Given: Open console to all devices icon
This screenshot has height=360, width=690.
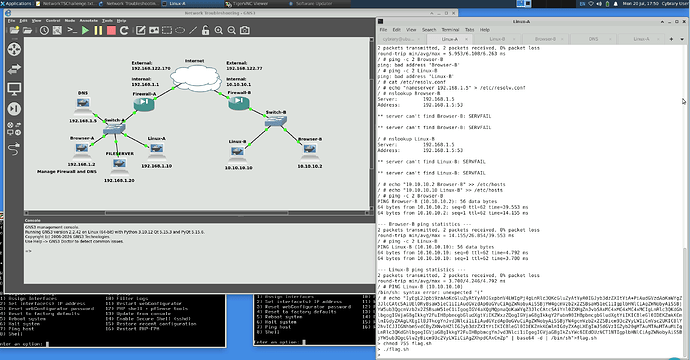Looking at the screenshot, I should [72, 30].
